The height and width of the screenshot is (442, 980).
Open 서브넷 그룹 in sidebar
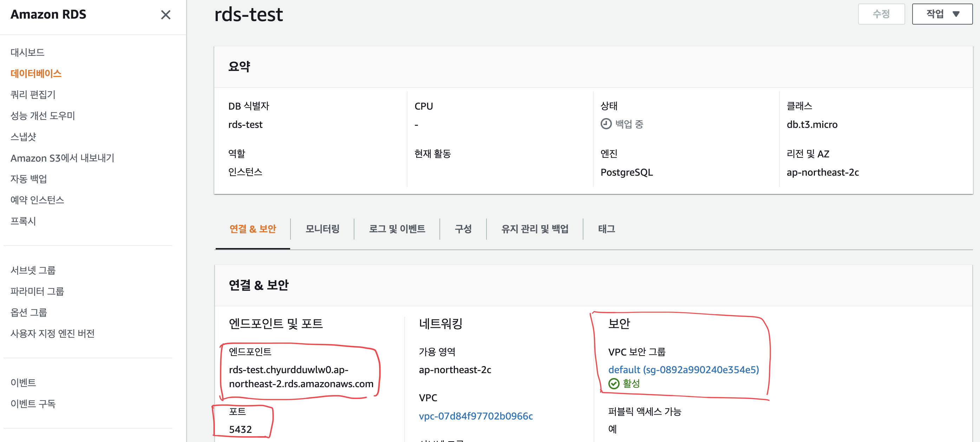click(33, 270)
